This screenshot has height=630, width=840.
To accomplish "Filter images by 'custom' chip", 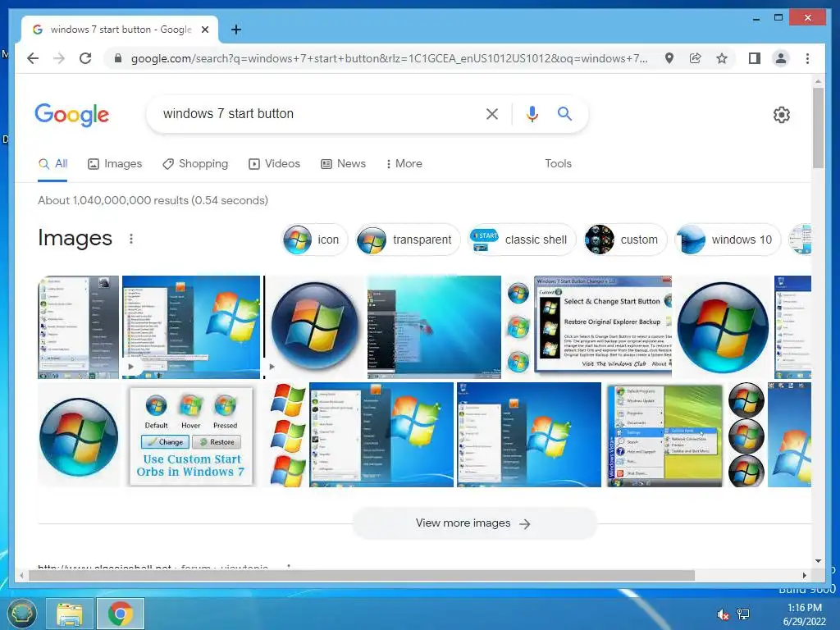I will (624, 240).
